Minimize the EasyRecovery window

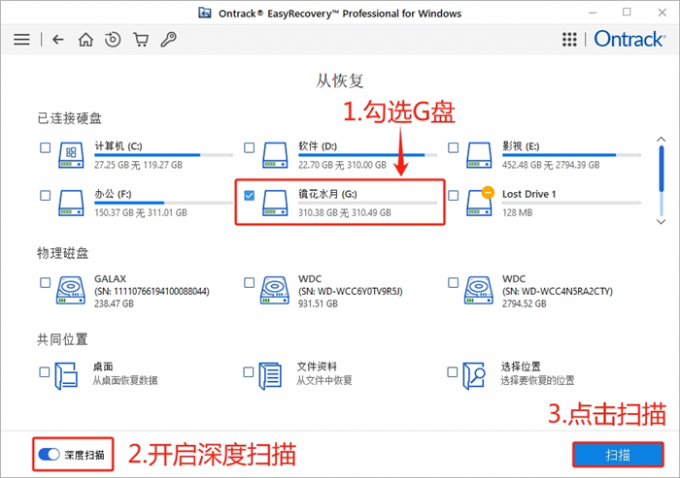[x=593, y=13]
